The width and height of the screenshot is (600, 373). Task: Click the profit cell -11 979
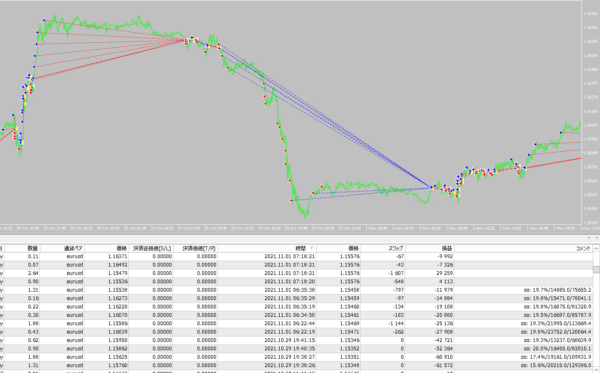pos(444,290)
